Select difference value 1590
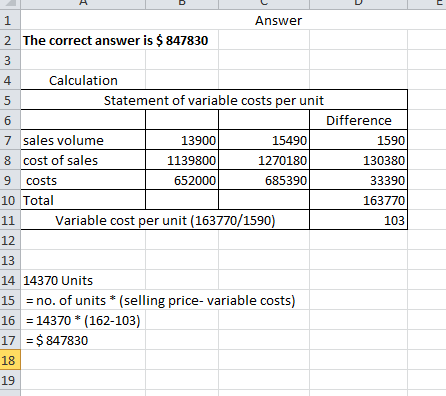Viewport: 446px width, 396px height. tap(358, 140)
